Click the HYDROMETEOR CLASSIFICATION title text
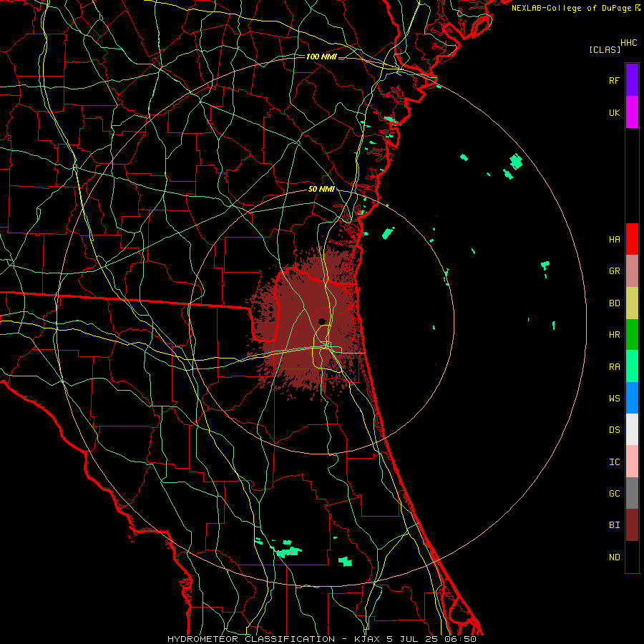This screenshot has width=644, height=644. (251, 639)
